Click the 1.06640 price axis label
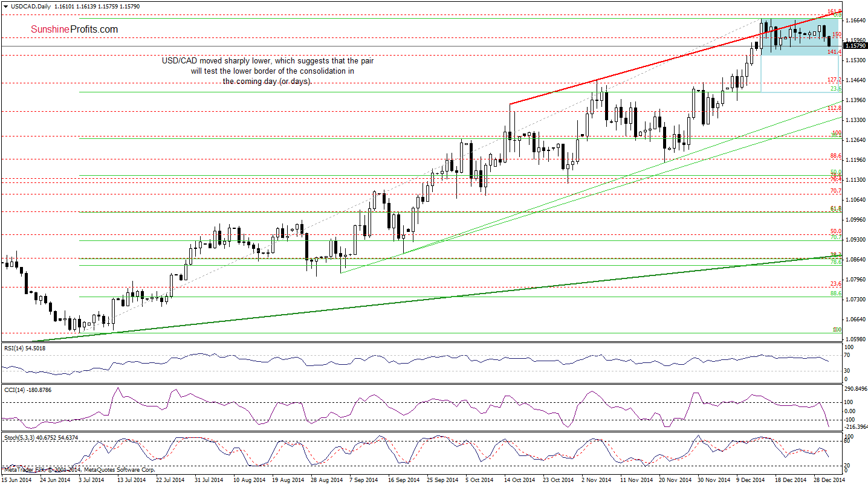Viewport: 868px width, 485px height. click(x=855, y=320)
